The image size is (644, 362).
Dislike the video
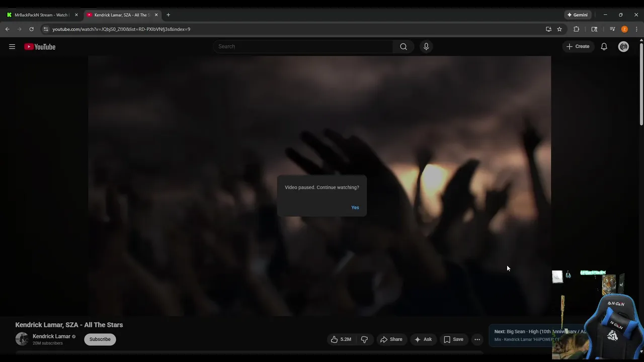(364, 339)
